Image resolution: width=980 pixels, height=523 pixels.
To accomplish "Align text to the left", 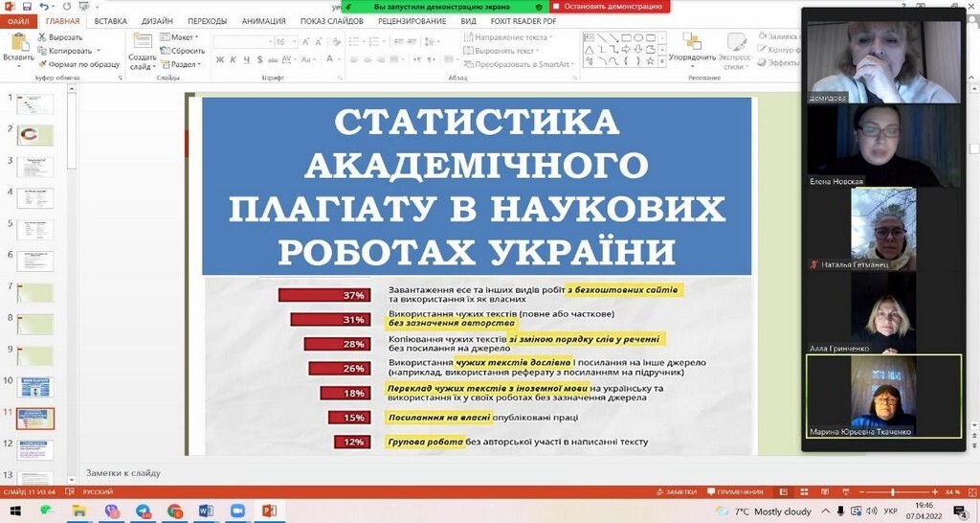I will pos(354,60).
